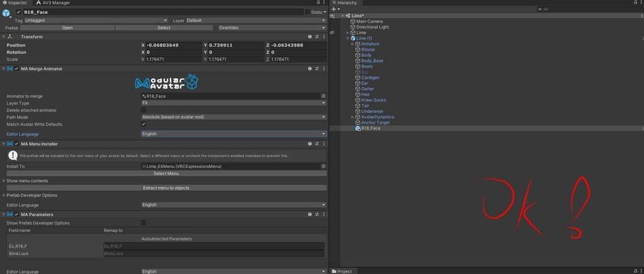Click the R18_Face prefab icon in Hierarchy
Image resolution: width=644 pixels, height=274 pixels.
coord(358,128)
